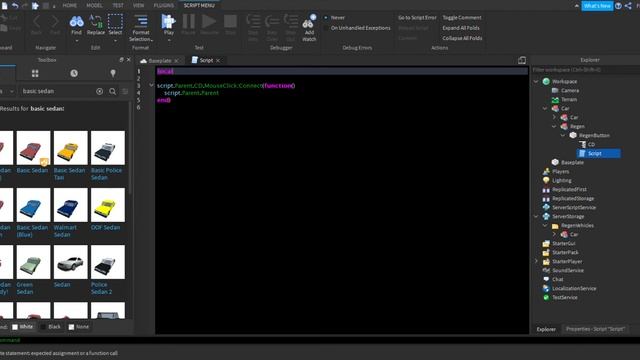This screenshot has height=360, width=640.
Task: Set toolbox background to None
Action: pyautogui.click(x=79, y=327)
